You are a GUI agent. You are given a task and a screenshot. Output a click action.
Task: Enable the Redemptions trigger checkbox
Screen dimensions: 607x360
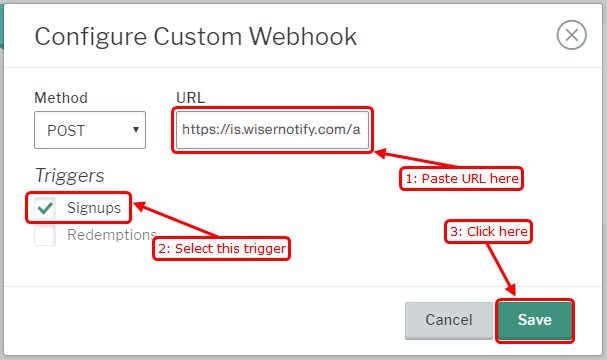45,235
